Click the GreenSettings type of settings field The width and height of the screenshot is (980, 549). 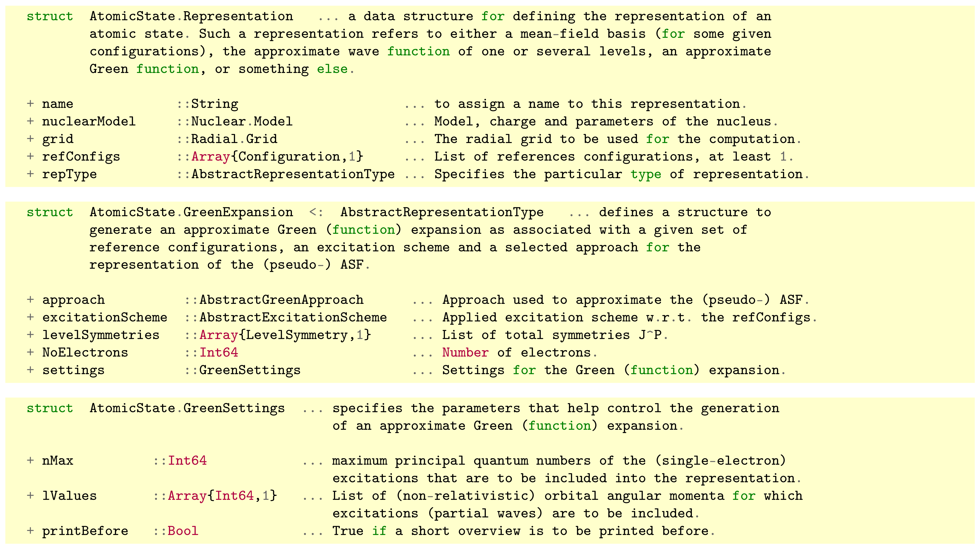point(250,370)
